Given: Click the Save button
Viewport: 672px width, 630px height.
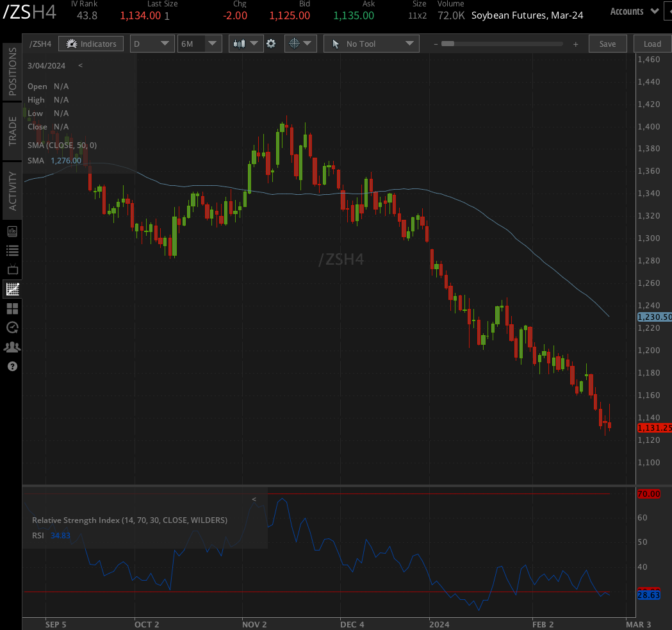Looking at the screenshot, I should (x=607, y=44).
